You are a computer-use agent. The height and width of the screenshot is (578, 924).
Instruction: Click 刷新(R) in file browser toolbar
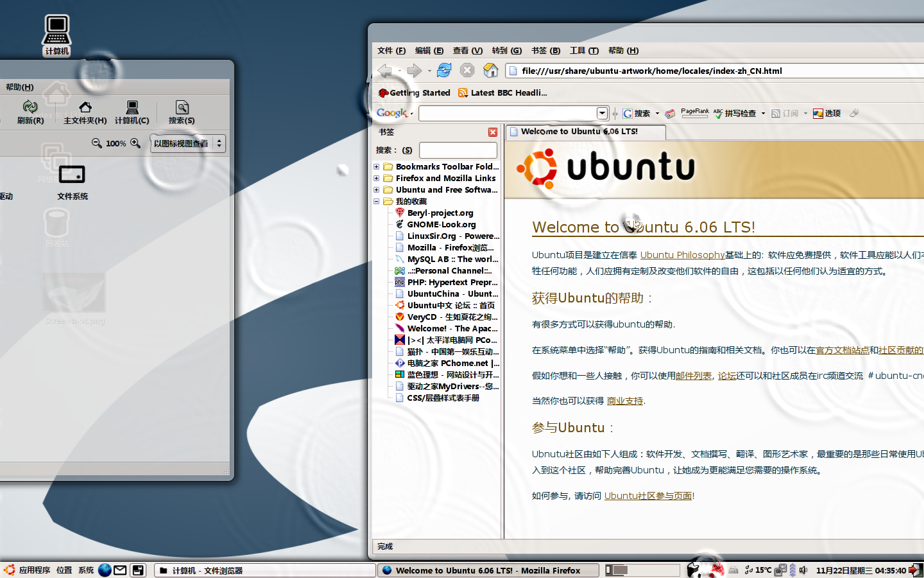tap(30, 112)
